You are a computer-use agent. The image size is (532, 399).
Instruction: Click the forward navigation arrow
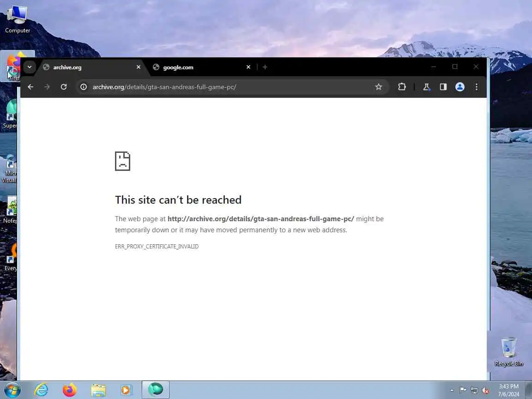tap(47, 87)
